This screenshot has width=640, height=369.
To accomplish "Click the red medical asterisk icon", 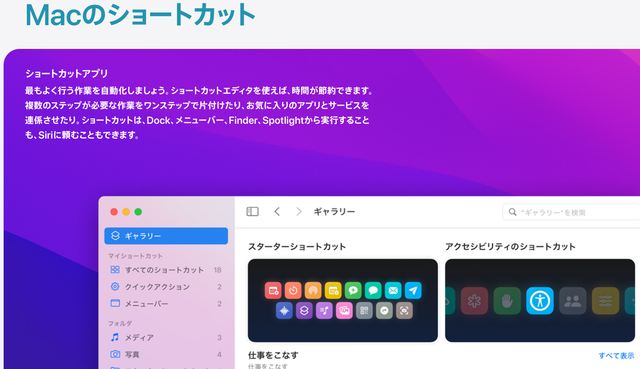I will [x=474, y=301].
